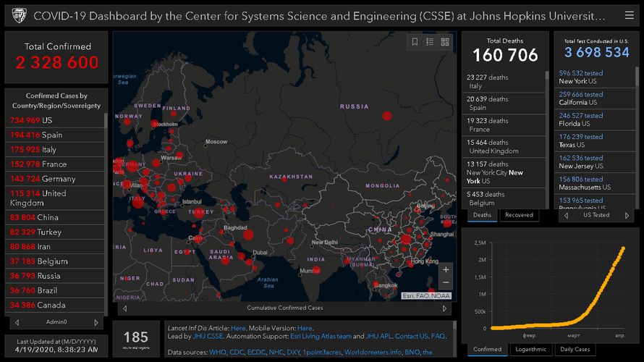Click the Johns Hopkins shield logo
The width and height of the screenshot is (644, 362).
click(19, 15)
